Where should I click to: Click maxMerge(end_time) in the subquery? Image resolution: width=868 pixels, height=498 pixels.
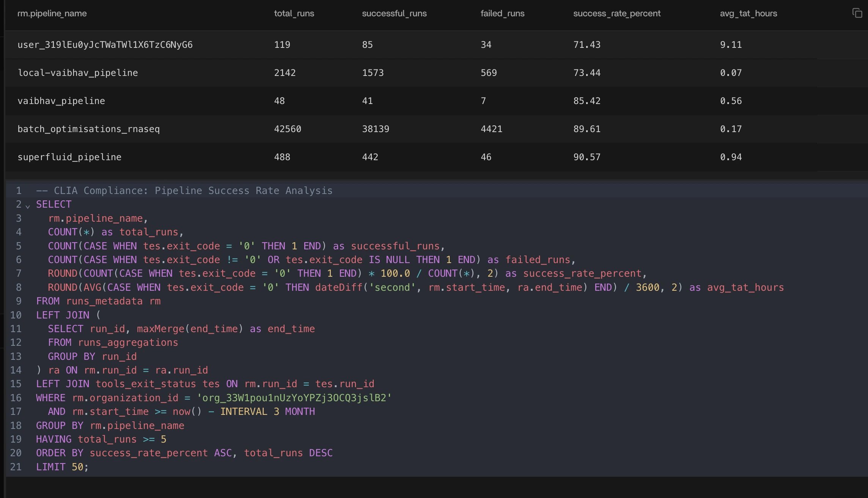coord(190,329)
